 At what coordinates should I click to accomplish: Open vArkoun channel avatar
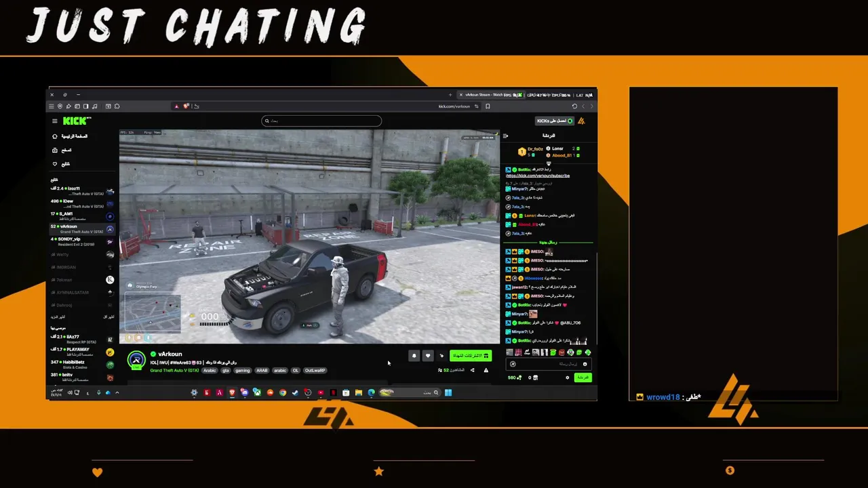pos(136,360)
